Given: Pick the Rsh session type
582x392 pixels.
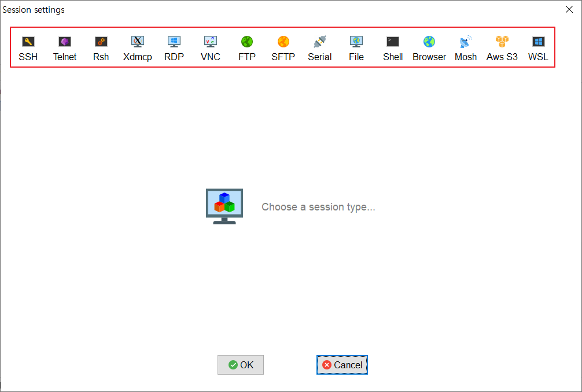Looking at the screenshot, I should tap(101, 48).
